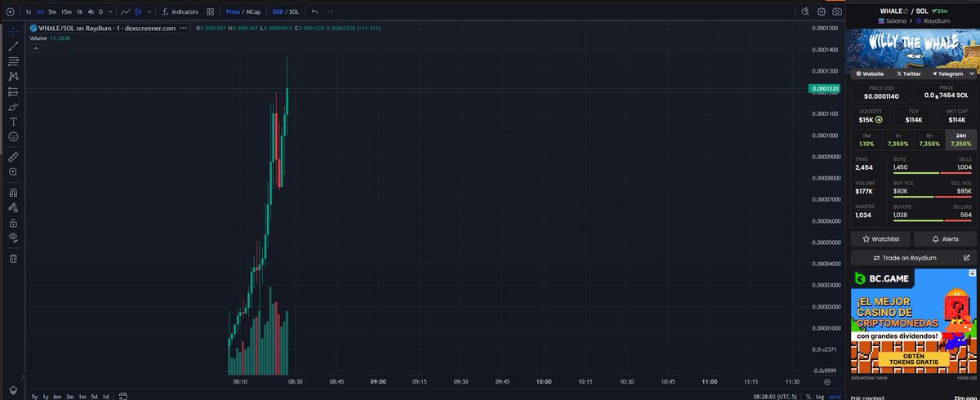This screenshot has height=400, width=980.
Task: Open the line chart style icon
Action: [x=124, y=12]
